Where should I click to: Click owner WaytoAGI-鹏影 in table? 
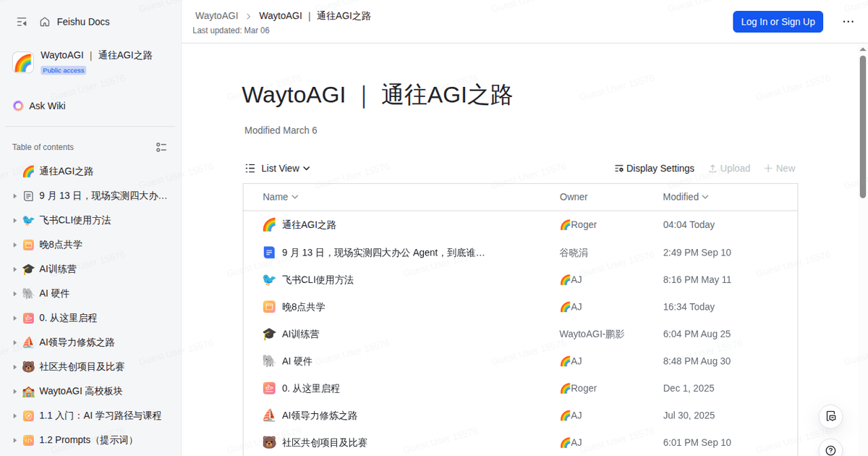(592, 334)
